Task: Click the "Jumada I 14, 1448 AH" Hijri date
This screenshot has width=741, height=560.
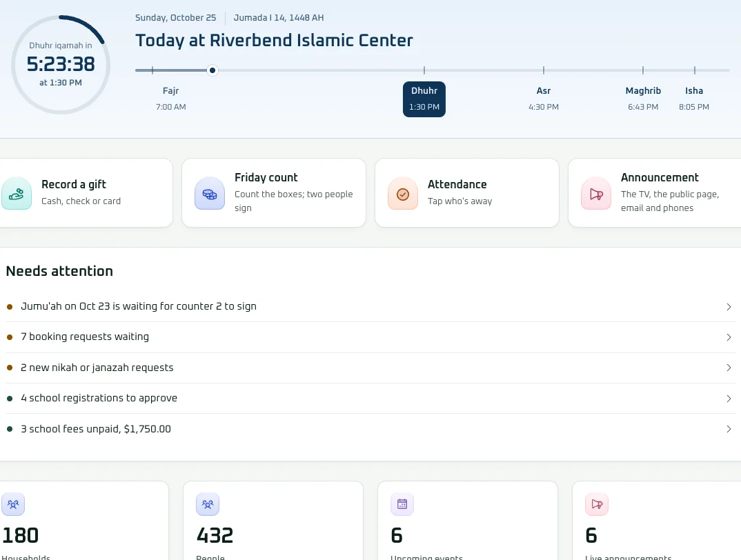Action: [279, 17]
